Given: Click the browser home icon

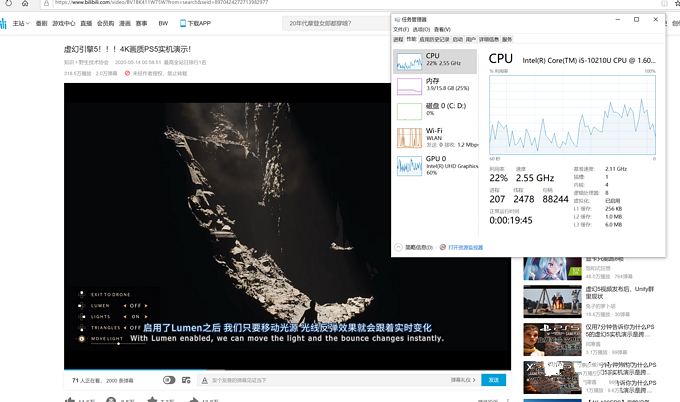Looking at the screenshot, I should pos(25,3).
